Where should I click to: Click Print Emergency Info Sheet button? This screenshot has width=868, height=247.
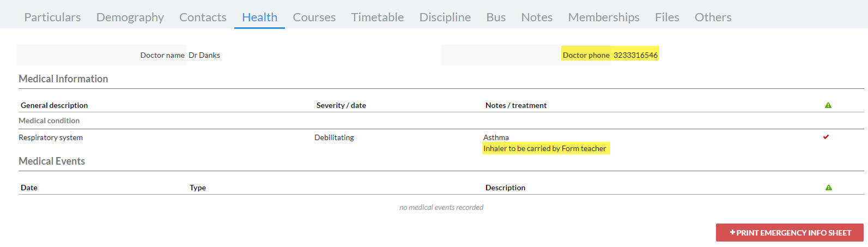[x=790, y=233]
